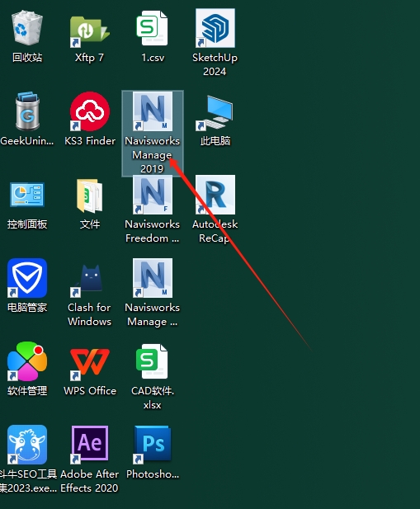Image resolution: width=420 pixels, height=509 pixels.
Task: Click the "Clash for Windows" label text
Action: tap(89, 314)
